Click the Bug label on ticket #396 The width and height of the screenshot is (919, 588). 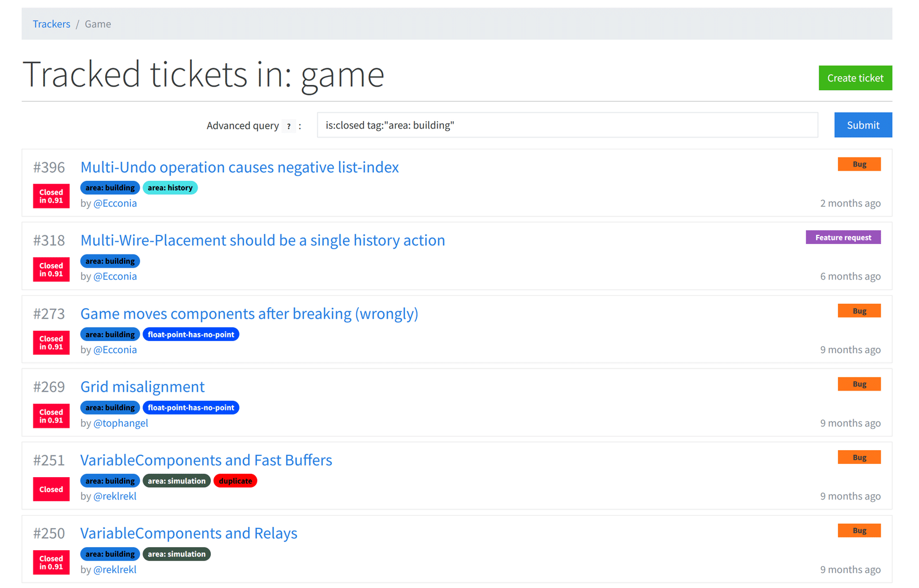click(x=859, y=164)
